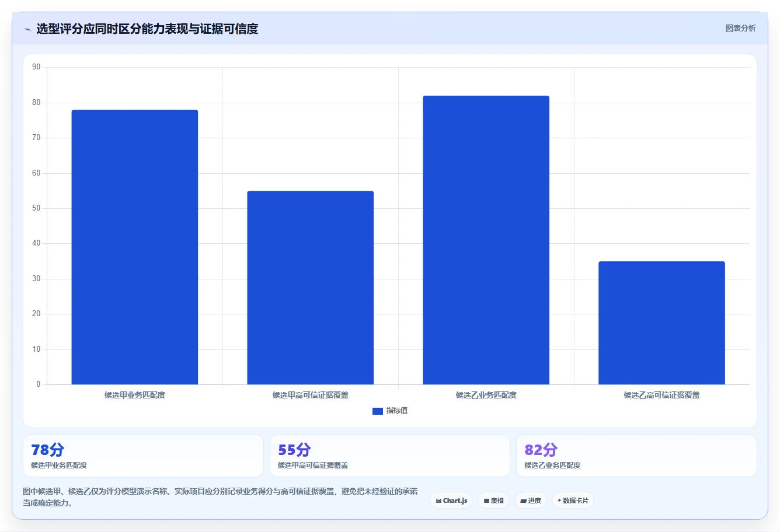The height and width of the screenshot is (532, 780).
Task: Click the y-axis value 90
Action: tap(36, 67)
